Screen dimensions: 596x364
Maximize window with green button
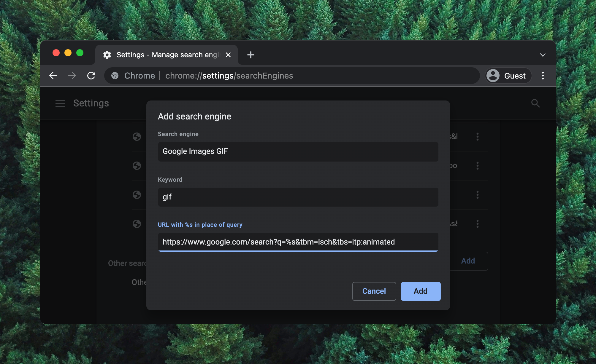[80, 53]
